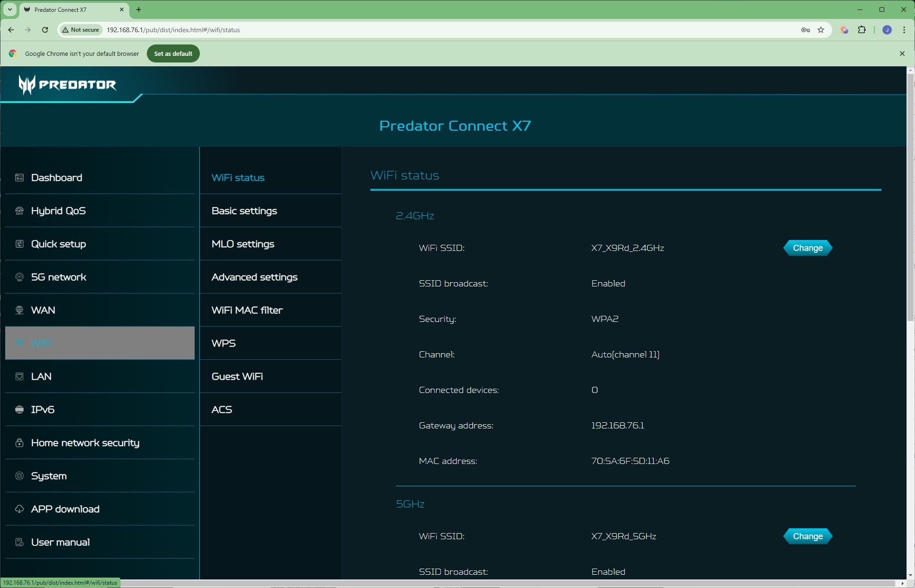This screenshot has width=915, height=588.
Task: Open the tab search dropdown arrow
Action: point(9,9)
